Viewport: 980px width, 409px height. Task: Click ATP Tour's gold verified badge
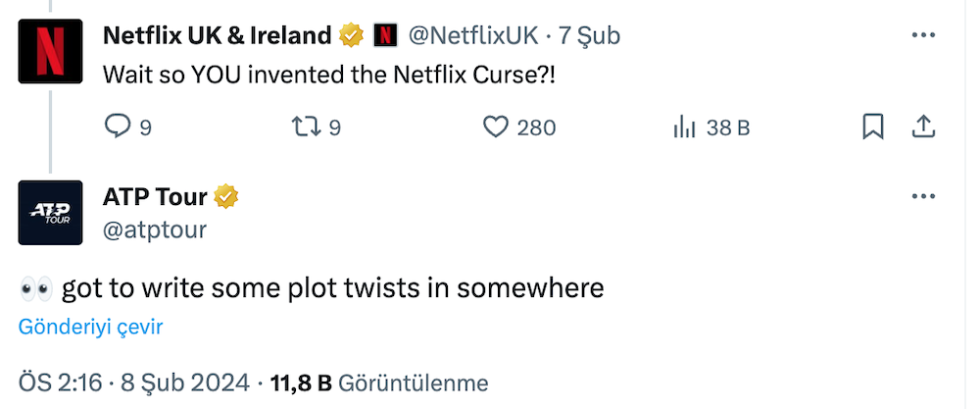point(226,196)
